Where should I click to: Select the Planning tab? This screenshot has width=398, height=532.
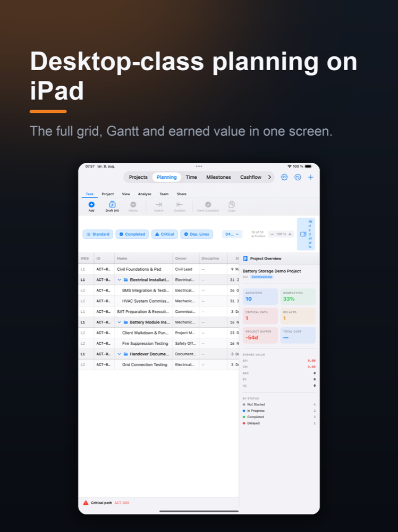(166, 177)
